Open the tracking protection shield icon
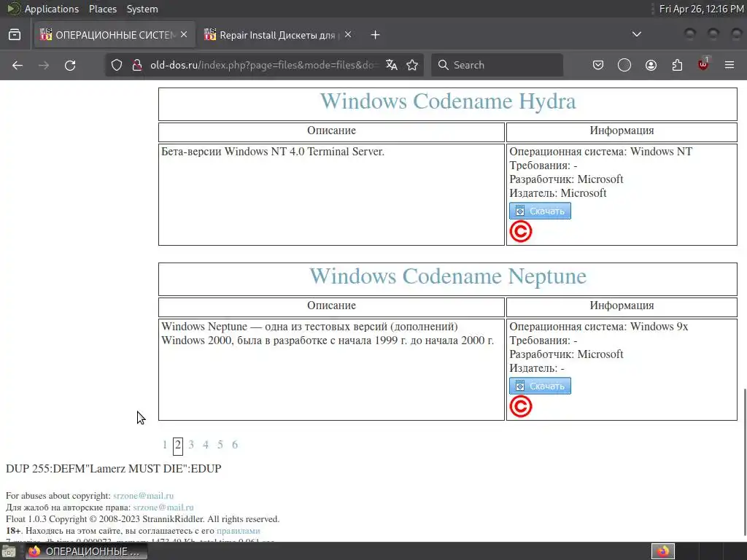This screenshot has height=560, width=747. 117,65
